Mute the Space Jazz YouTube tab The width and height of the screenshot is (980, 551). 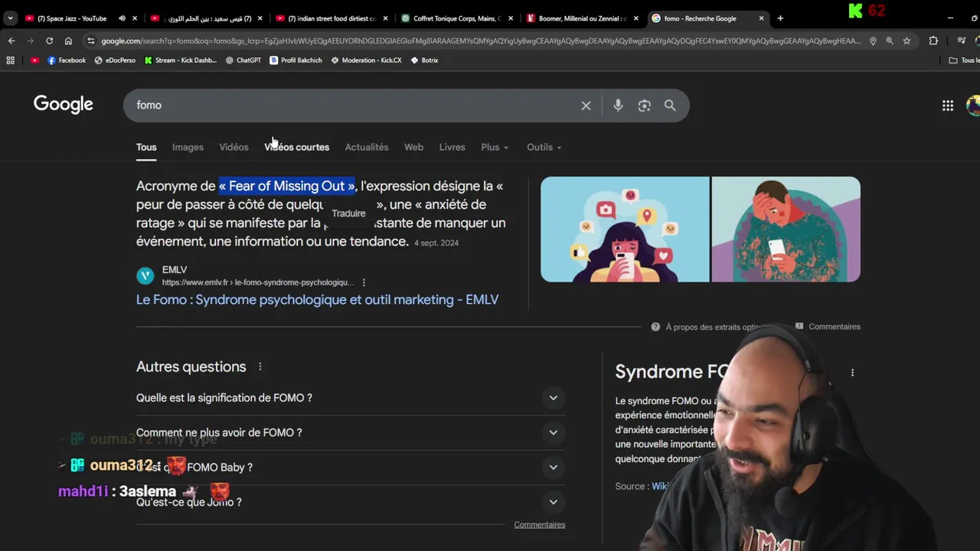121,18
